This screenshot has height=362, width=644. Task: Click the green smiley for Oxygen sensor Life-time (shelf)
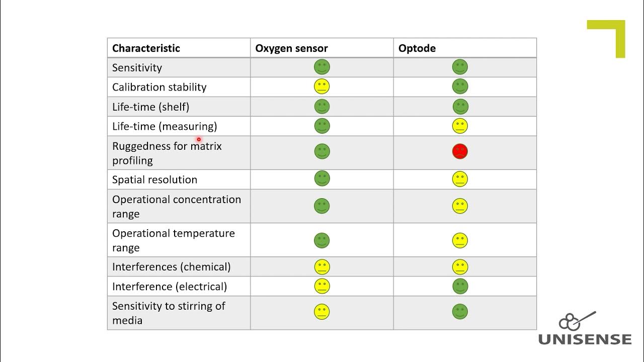pos(322,107)
